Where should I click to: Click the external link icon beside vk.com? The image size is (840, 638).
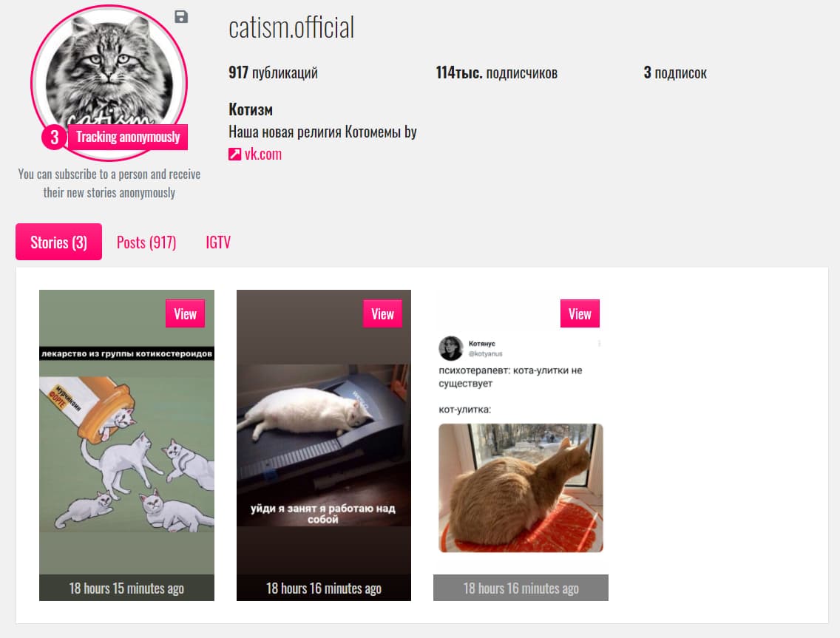tap(234, 155)
